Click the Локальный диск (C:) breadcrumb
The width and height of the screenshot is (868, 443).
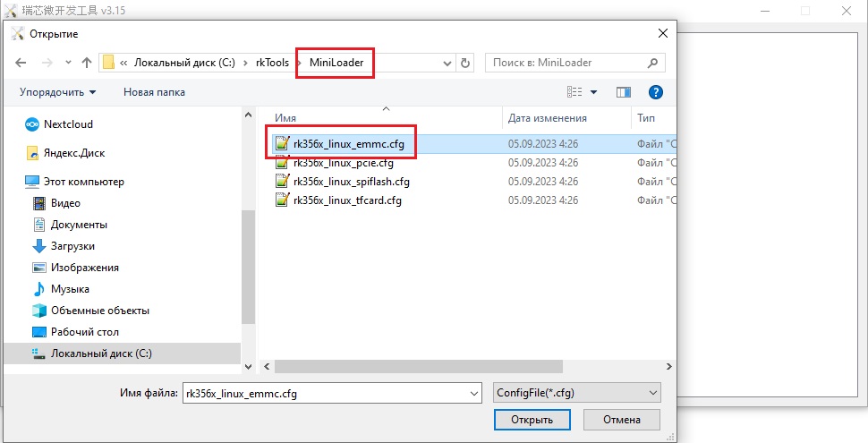tap(184, 63)
